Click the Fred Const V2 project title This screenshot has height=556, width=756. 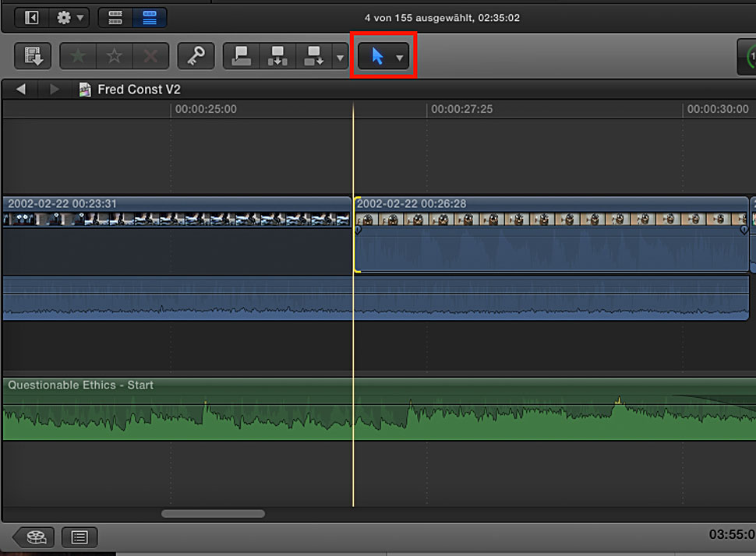[x=138, y=90]
